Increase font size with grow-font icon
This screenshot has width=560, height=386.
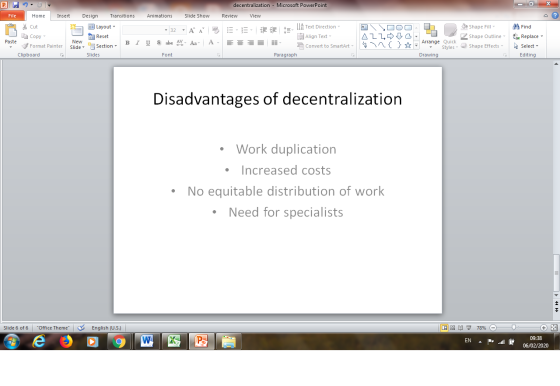coord(192,30)
